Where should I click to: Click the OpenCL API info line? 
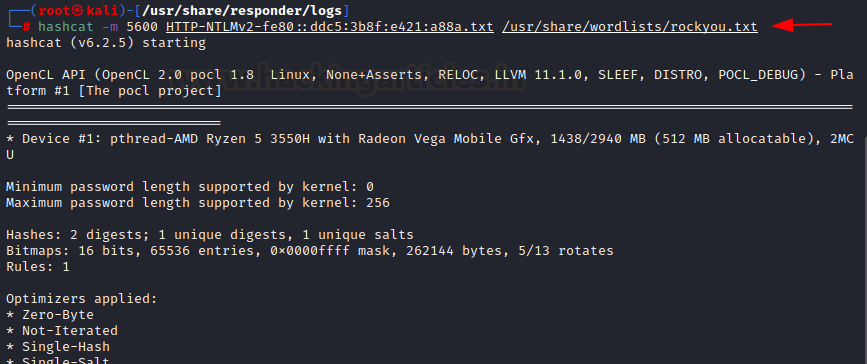coord(430,83)
